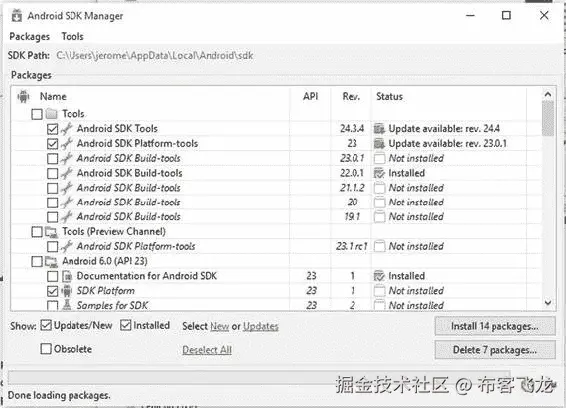This screenshot has width=566, height=408.
Task: Click the Installed status icon for Build-tools 22.0.1
Action: click(379, 173)
